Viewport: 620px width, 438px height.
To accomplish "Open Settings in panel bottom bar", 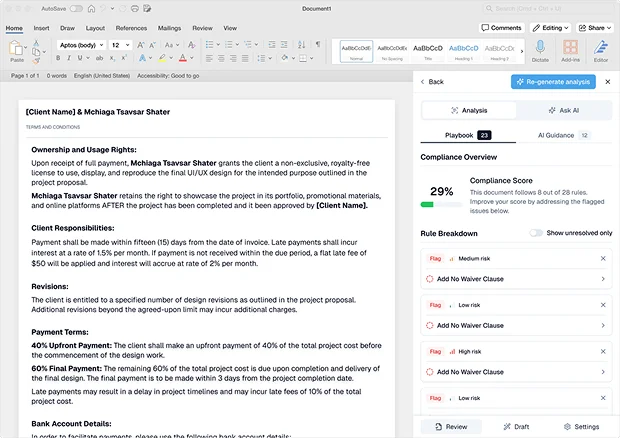I will tap(580, 426).
